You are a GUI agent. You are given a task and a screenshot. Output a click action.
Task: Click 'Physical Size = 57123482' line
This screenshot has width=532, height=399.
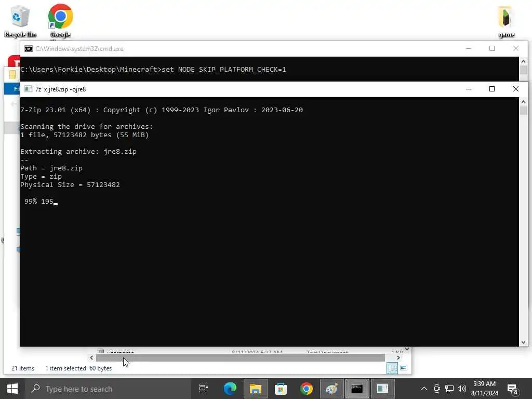coord(70,185)
